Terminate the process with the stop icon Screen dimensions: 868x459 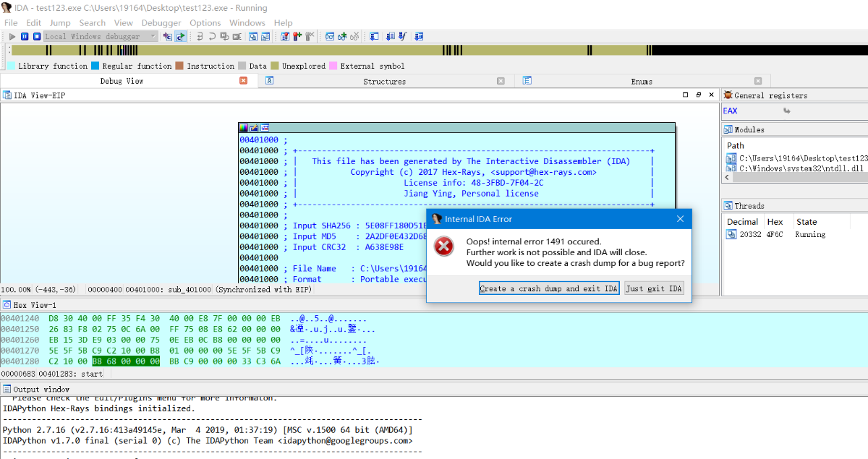click(x=36, y=36)
